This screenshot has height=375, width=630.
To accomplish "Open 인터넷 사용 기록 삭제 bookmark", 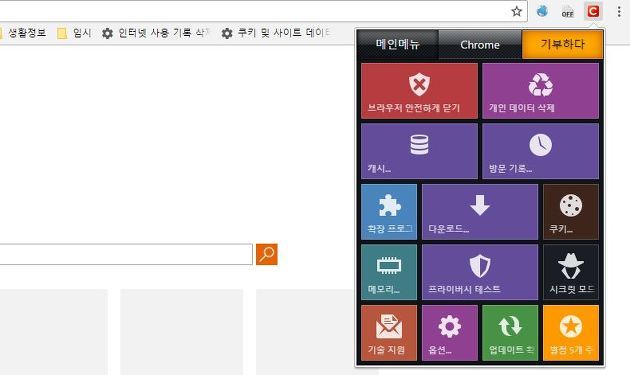I will [x=155, y=33].
